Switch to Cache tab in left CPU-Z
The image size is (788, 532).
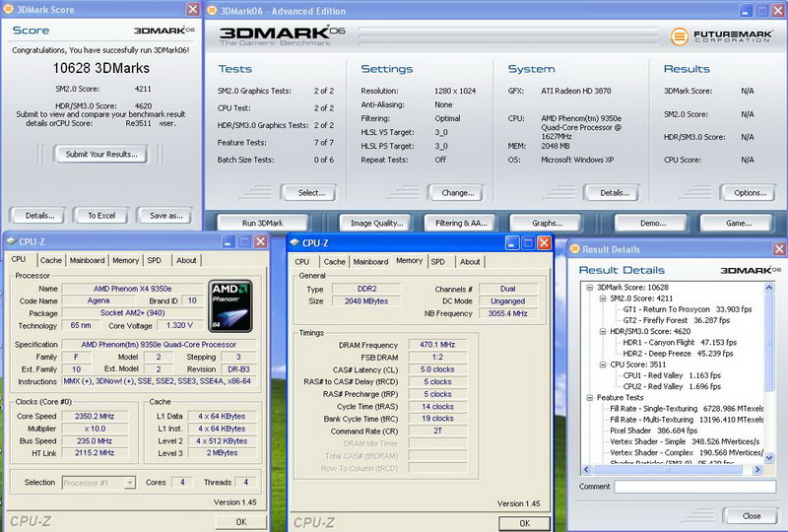click(x=51, y=260)
